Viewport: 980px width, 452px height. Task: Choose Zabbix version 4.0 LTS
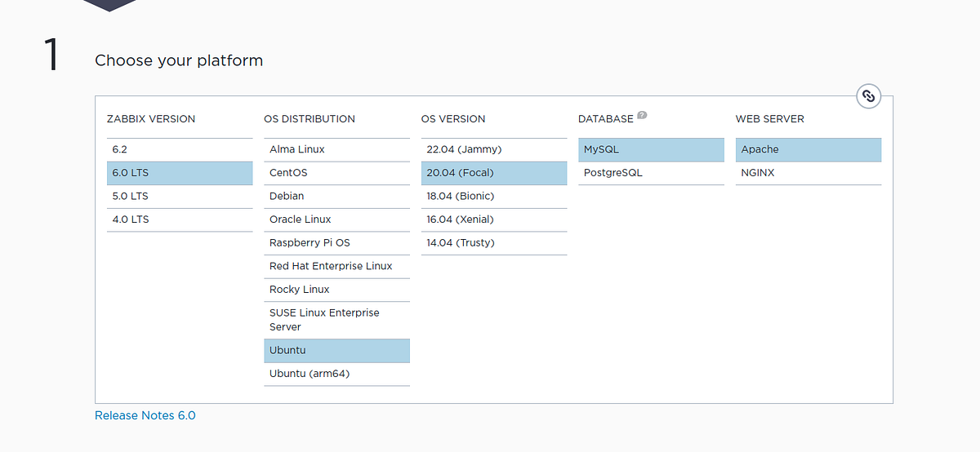coord(180,219)
